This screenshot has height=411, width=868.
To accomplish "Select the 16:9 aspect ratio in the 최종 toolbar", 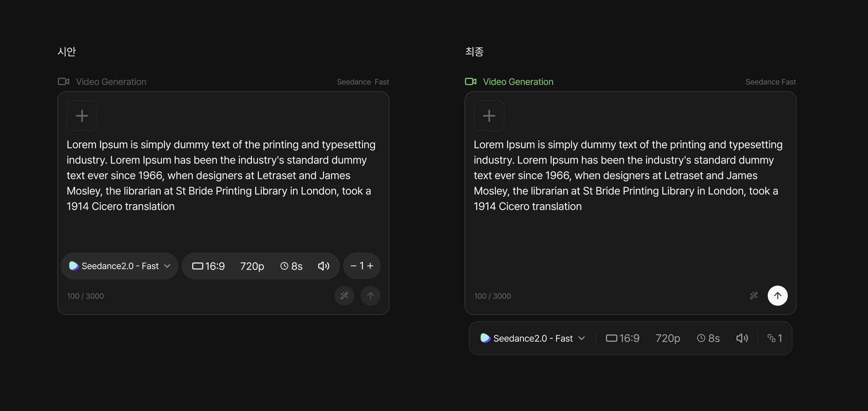I will pos(623,338).
